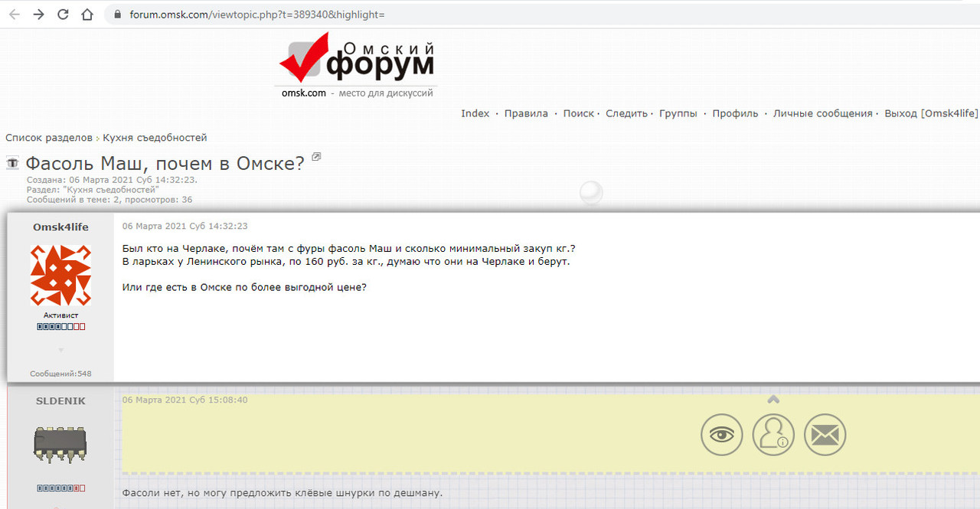
Task: Reload the forum page
Action: [x=63, y=15]
